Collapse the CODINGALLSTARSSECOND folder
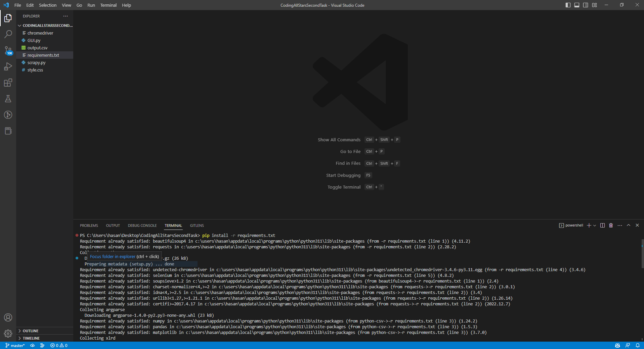Viewport: 644px width, 349px height. 19,25
